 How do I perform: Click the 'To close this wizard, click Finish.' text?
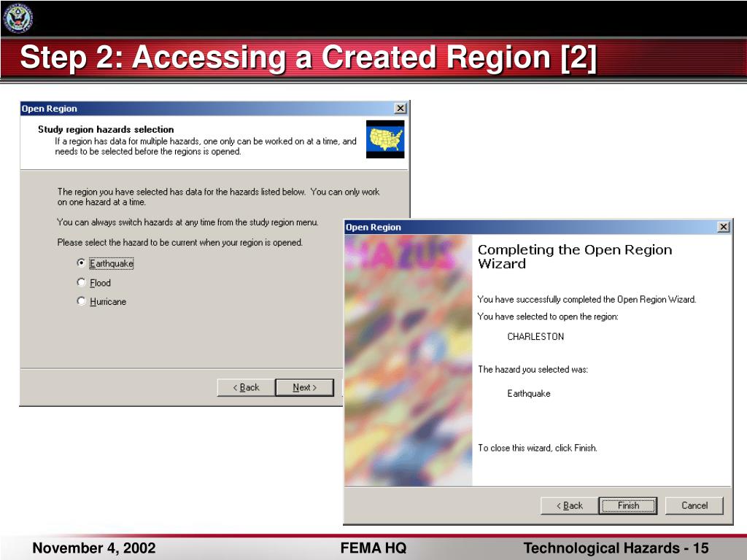coord(538,448)
